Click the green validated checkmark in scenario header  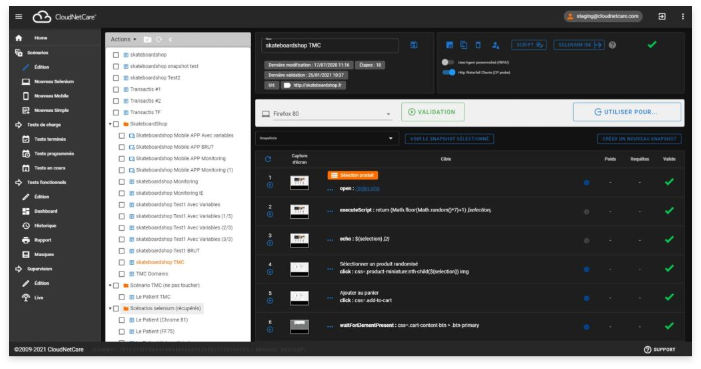[x=652, y=44]
